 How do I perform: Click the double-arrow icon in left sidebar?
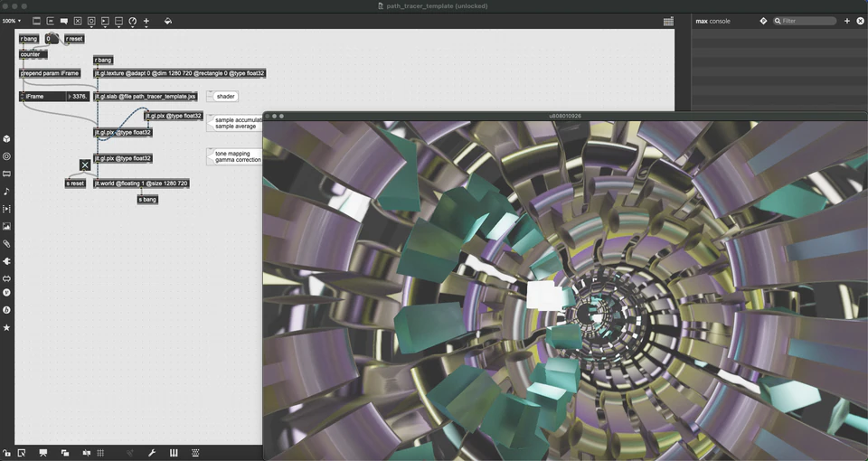click(6, 278)
